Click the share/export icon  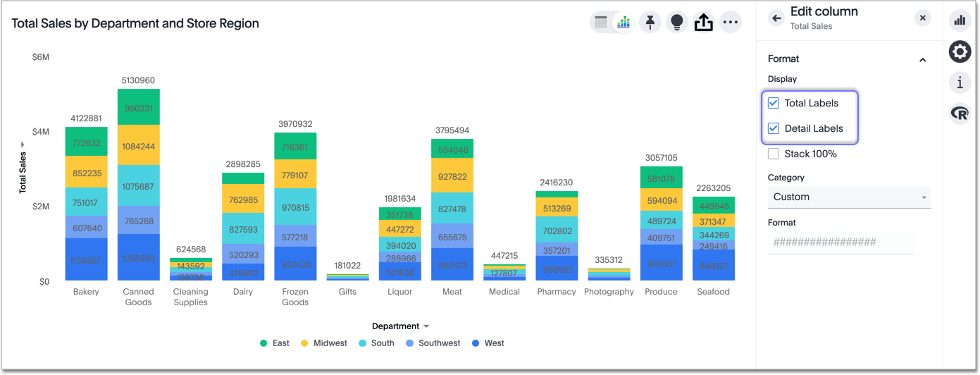tap(703, 23)
